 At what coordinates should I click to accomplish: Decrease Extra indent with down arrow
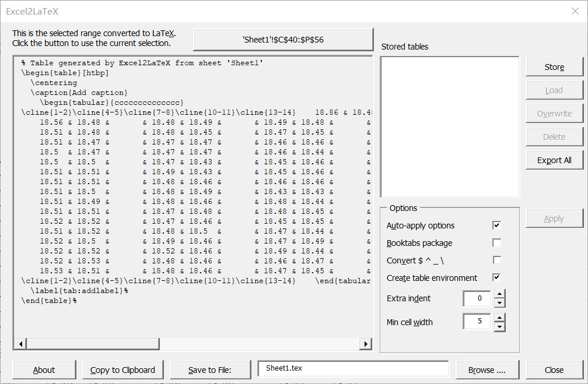click(499, 303)
